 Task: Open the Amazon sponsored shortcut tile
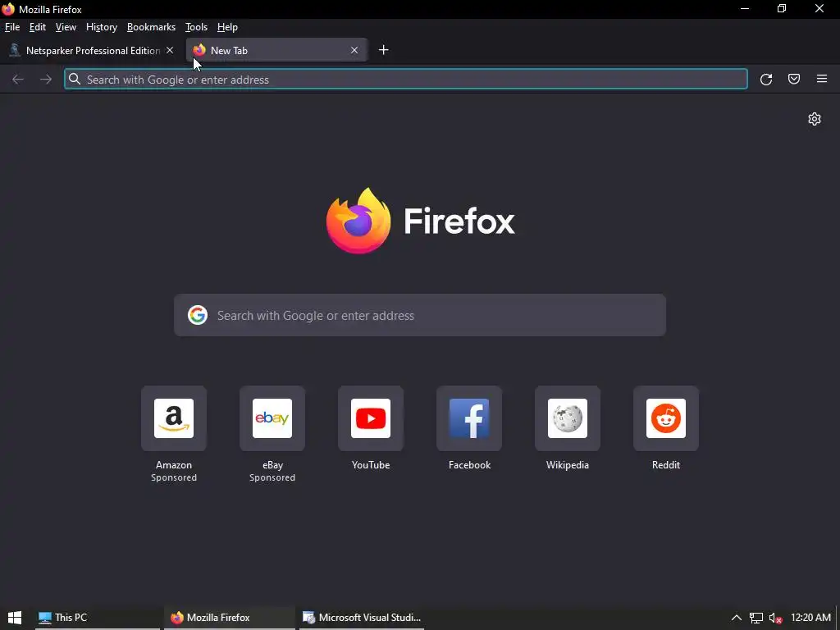click(x=174, y=418)
